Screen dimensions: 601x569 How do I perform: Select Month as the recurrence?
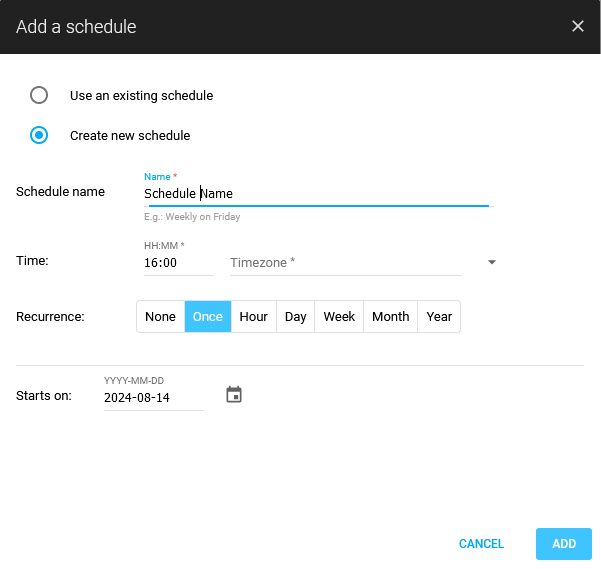(x=390, y=316)
